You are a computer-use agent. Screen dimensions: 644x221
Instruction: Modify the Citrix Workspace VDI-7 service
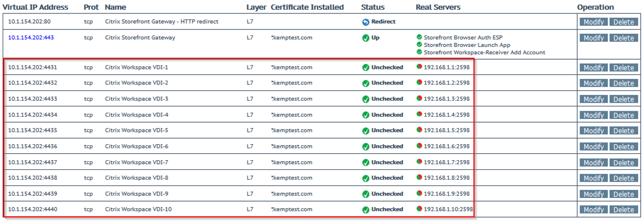pyautogui.click(x=593, y=163)
